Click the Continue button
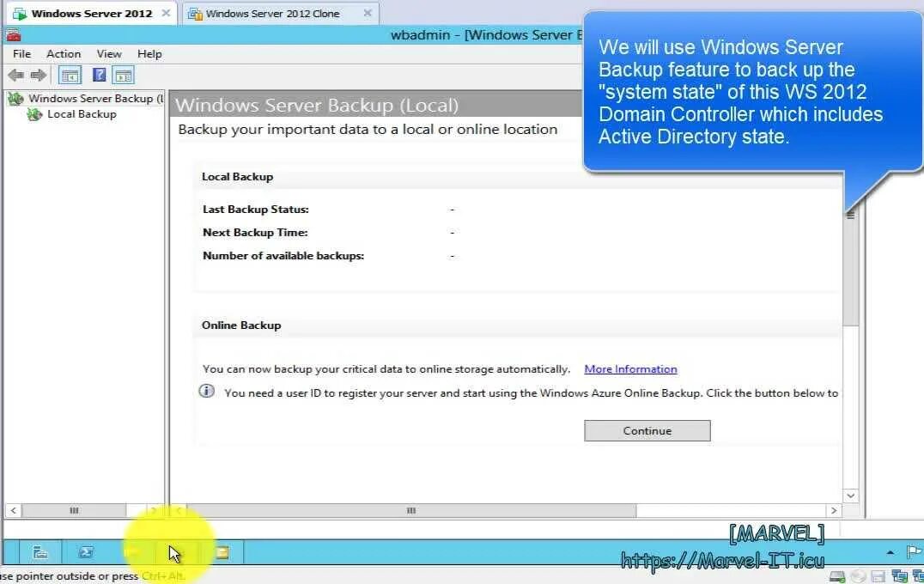The width and height of the screenshot is (924, 584). (x=647, y=431)
